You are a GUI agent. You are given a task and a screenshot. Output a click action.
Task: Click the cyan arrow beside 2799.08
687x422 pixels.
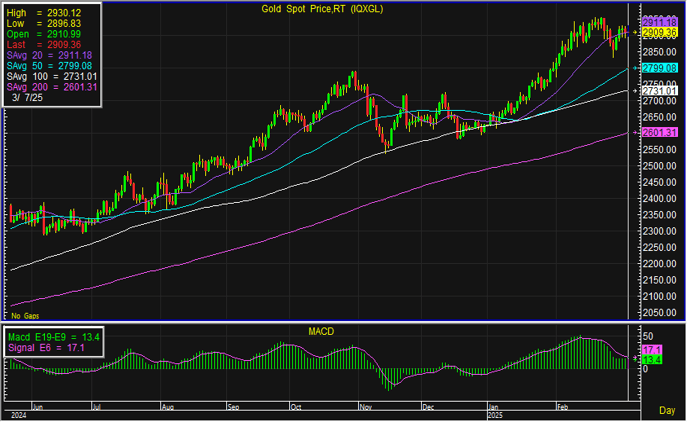click(636, 68)
